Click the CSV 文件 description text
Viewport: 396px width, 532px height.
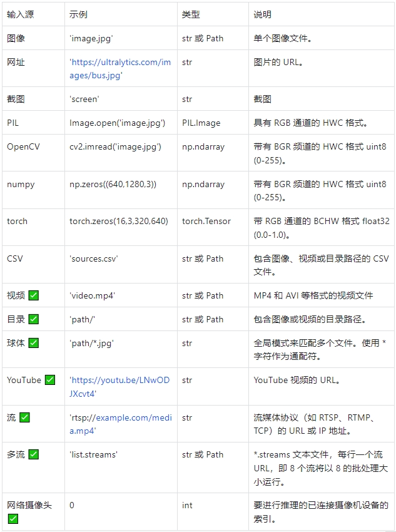[321, 265]
